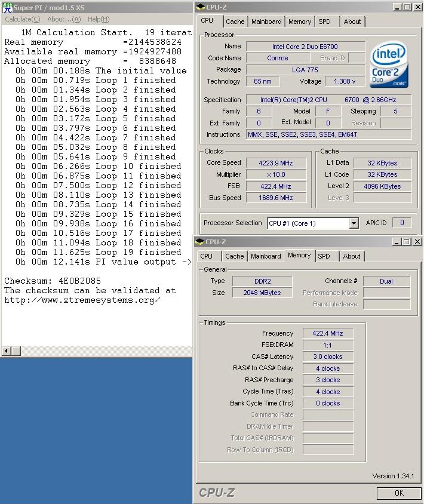The image size is (424, 504).
Task: Click the RAS# to CAS# Delay value
Action: [x=328, y=368]
